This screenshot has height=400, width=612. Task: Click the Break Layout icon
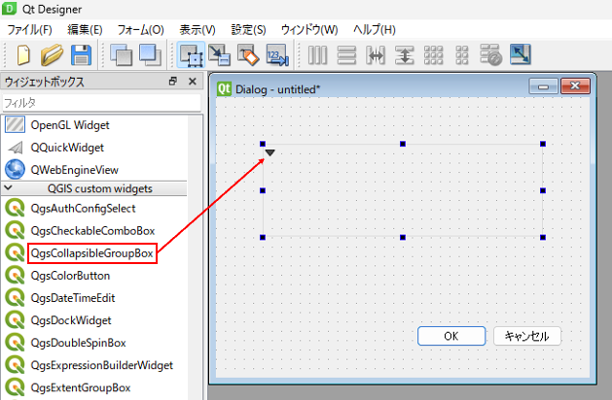pyautogui.click(x=491, y=55)
